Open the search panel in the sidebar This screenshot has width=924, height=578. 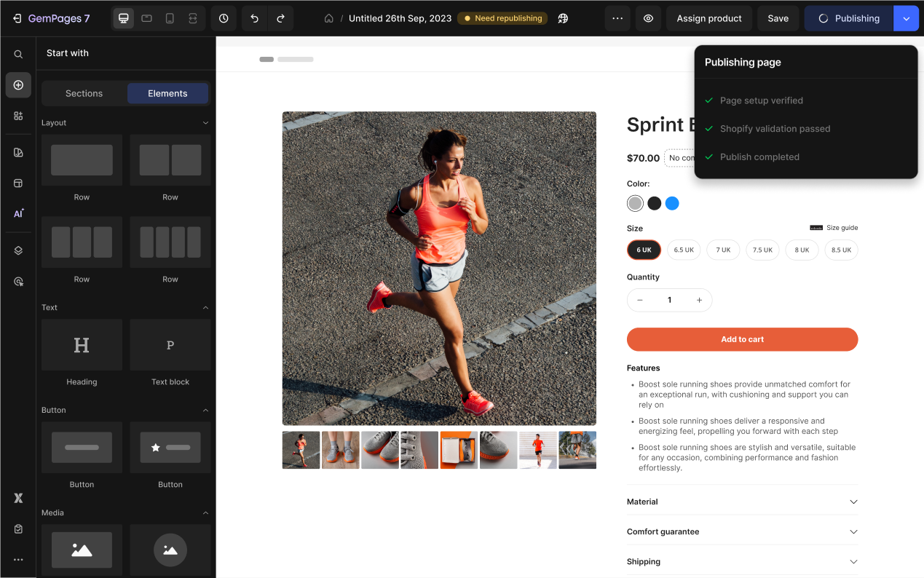(18, 53)
